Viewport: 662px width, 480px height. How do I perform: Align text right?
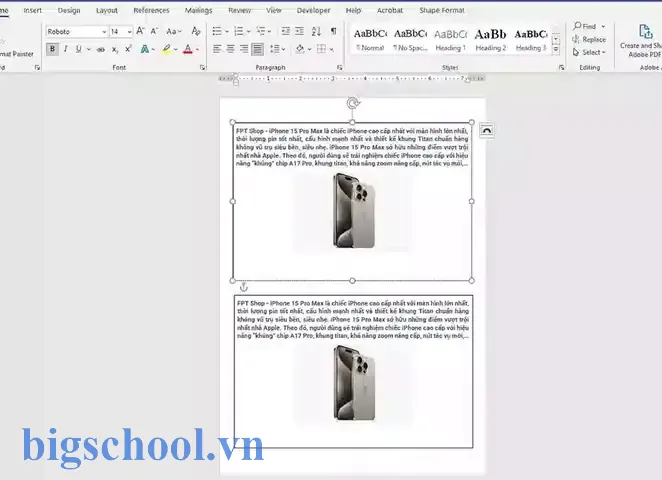[x=244, y=49]
